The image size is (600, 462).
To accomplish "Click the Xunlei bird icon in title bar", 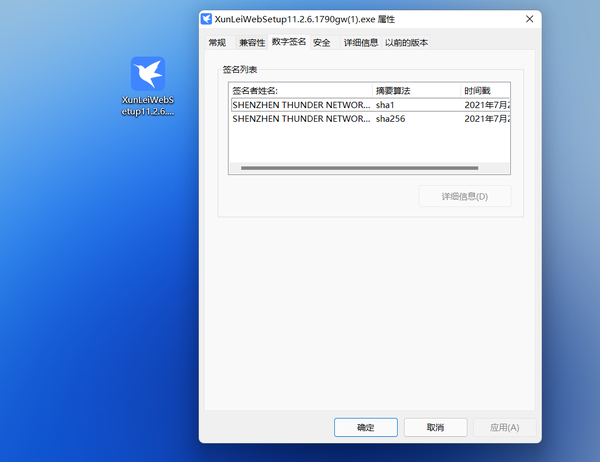I will tap(206, 19).
